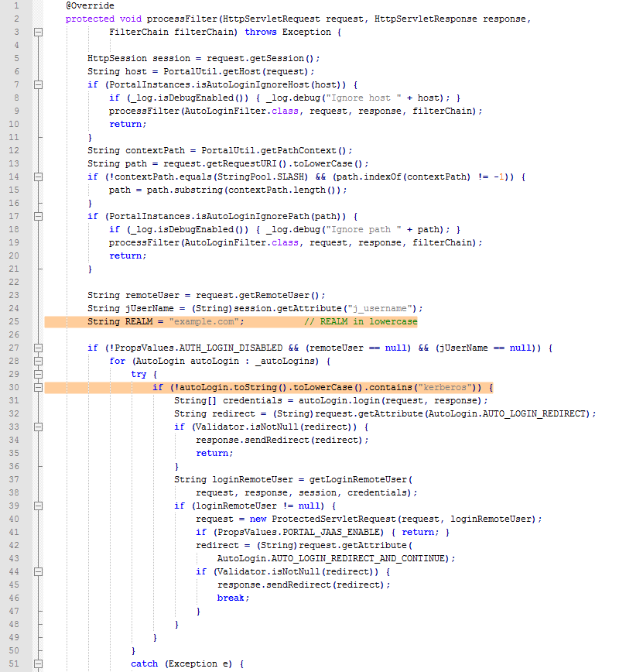Click 'StringPool.SLASH' on line 14

[x=261, y=177]
